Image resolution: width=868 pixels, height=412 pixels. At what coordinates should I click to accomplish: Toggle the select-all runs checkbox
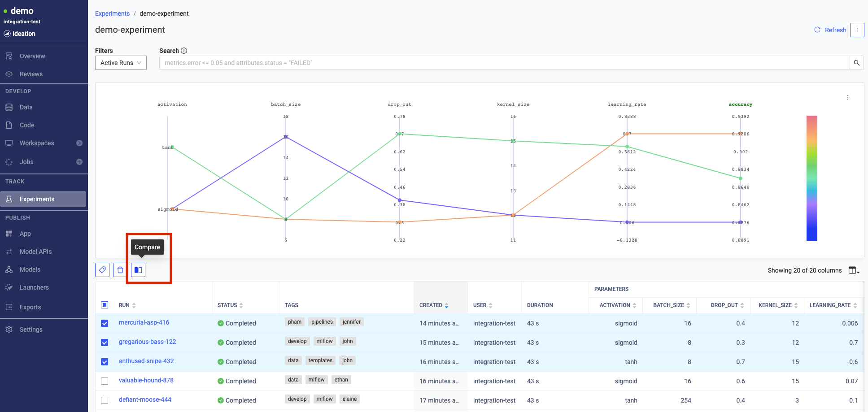pyautogui.click(x=105, y=305)
